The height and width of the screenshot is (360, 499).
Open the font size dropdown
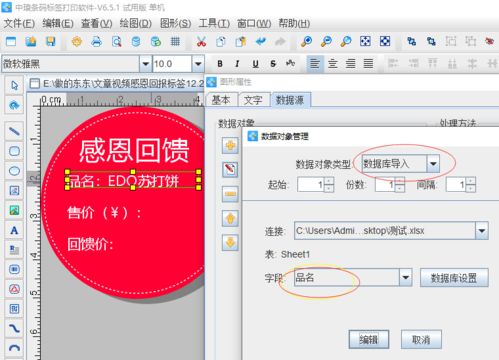pyautogui.click(x=198, y=64)
